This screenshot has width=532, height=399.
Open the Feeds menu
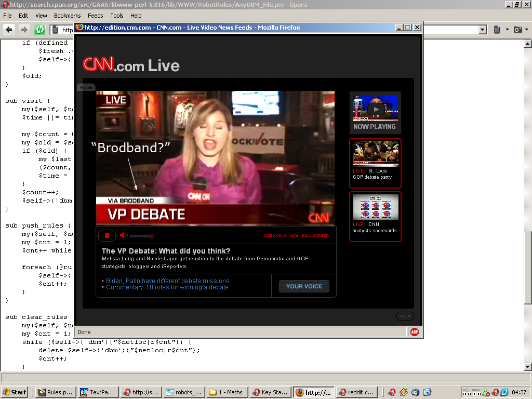95,16
